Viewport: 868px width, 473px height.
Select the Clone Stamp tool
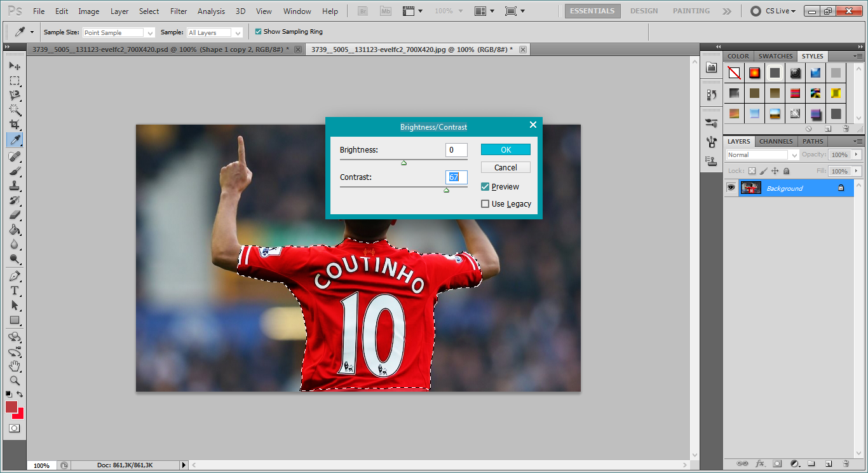15,186
